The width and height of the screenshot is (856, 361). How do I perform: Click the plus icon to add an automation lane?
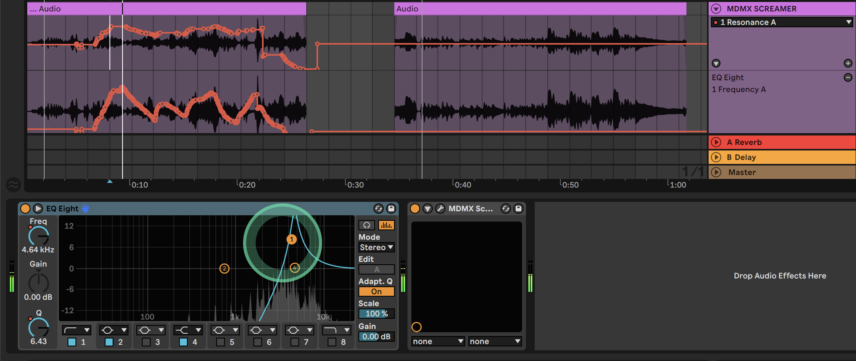pyautogui.click(x=848, y=63)
